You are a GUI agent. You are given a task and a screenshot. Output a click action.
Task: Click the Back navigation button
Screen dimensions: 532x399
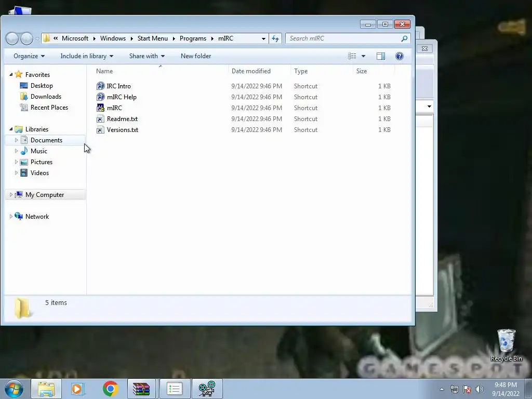(12, 38)
